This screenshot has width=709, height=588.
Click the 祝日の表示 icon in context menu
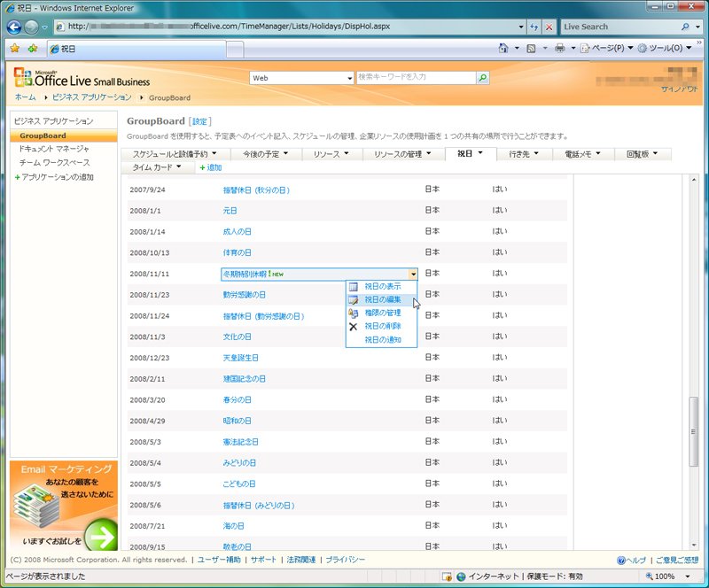tap(354, 287)
